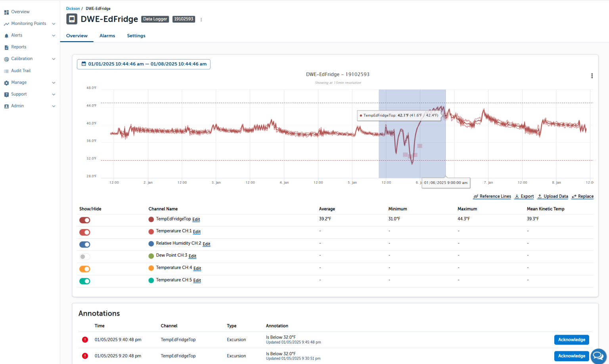This screenshot has height=364, width=609.
Task: Acknowledge the 9:40:48 pm excursion
Action: pos(571,340)
